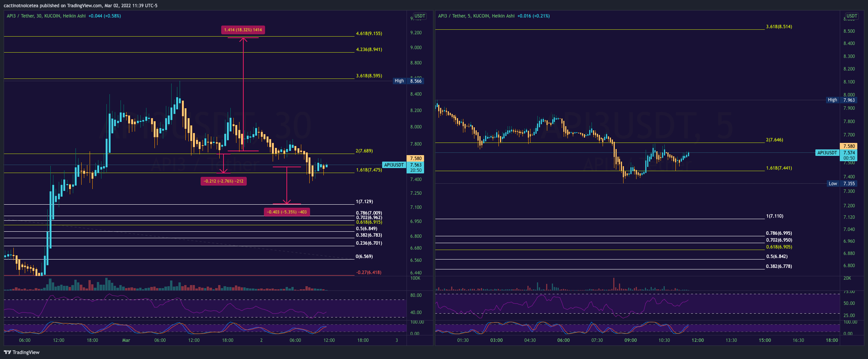Click the 0.702(6.950) Fibonacci label
Image resolution: width=868 pixels, height=359 pixels.
tap(779, 240)
